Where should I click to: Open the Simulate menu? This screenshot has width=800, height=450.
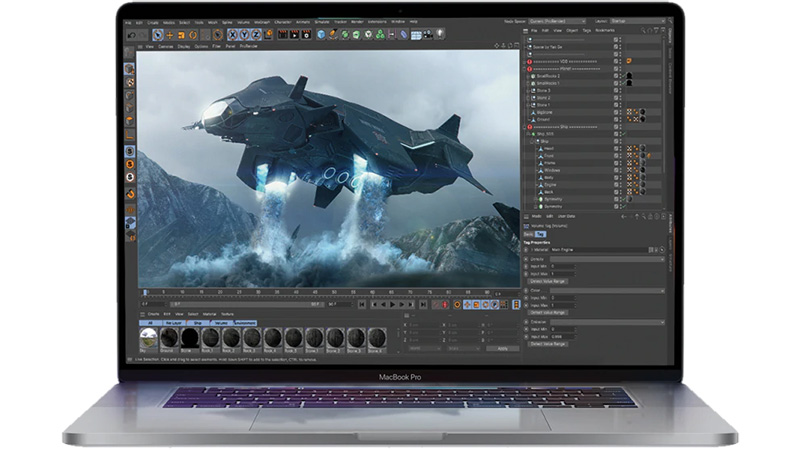coord(322,22)
